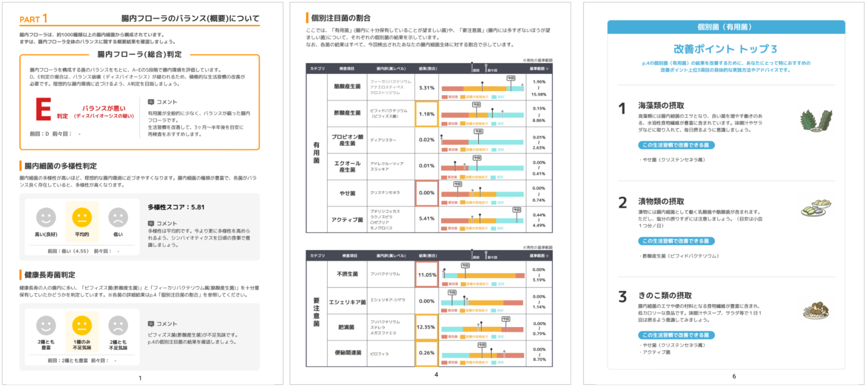This screenshot has height=390, width=868.
Task: Click the blue badge under 漬物類の摂取
Action: pyautogui.click(x=676, y=241)
